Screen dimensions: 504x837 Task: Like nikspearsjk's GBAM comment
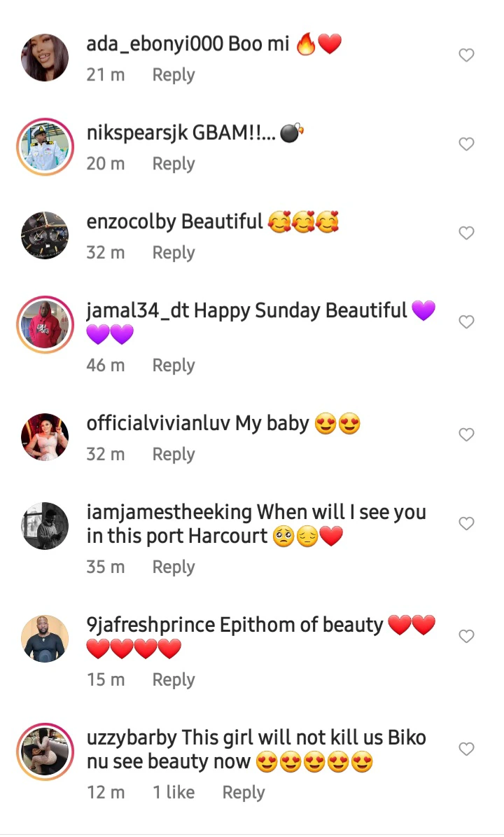click(466, 144)
